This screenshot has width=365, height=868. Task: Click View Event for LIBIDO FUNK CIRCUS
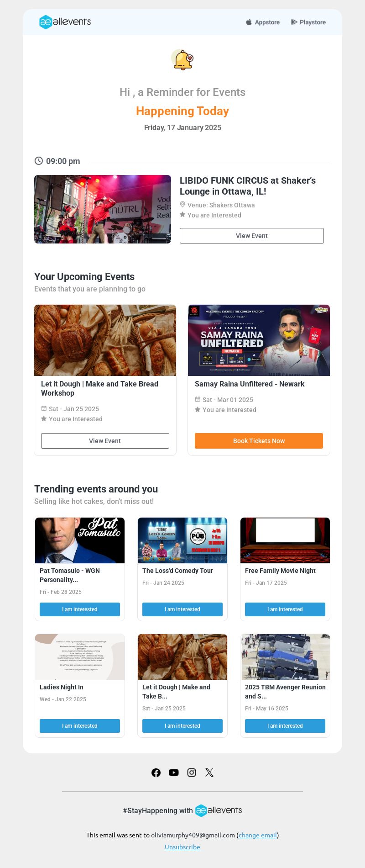(252, 236)
